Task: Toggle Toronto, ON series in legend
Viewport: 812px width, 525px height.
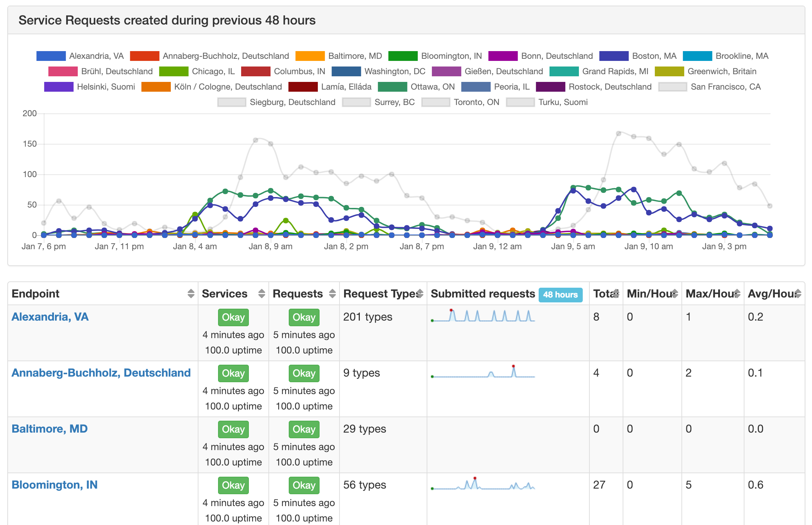Action: click(476, 102)
